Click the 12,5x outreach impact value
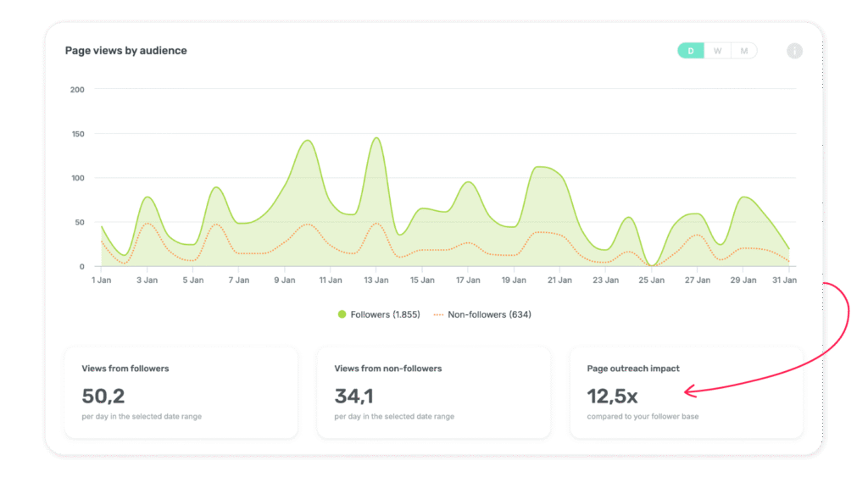868x477 pixels. coord(612,396)
